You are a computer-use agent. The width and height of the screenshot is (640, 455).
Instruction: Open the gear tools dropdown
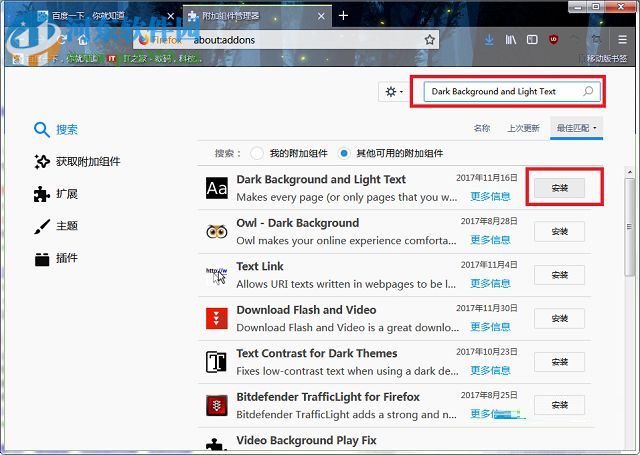pyautogui.click(x=393, y=91)
